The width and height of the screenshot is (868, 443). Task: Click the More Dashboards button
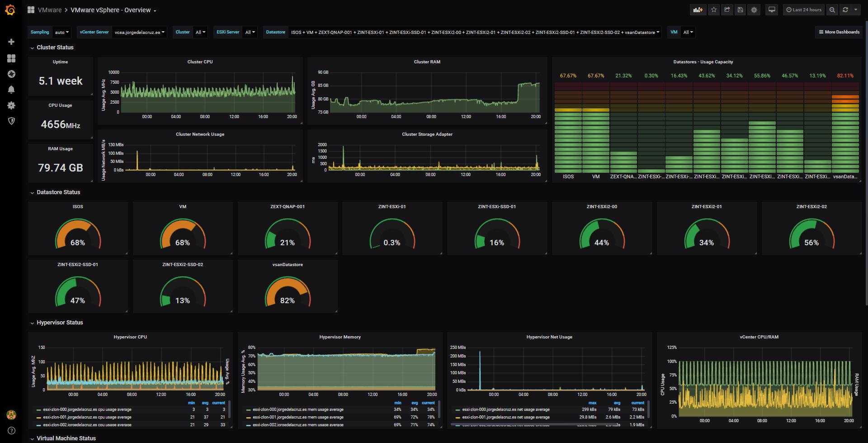click(839, 32)
